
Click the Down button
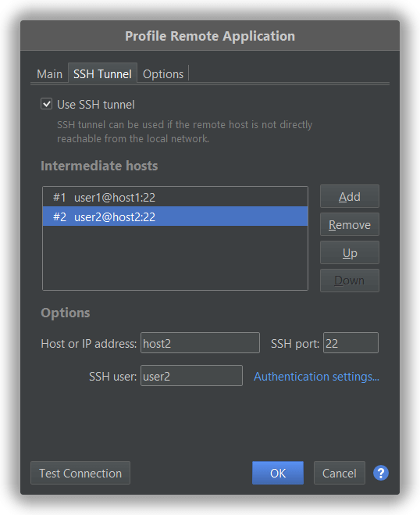click(x=350, y=281)
